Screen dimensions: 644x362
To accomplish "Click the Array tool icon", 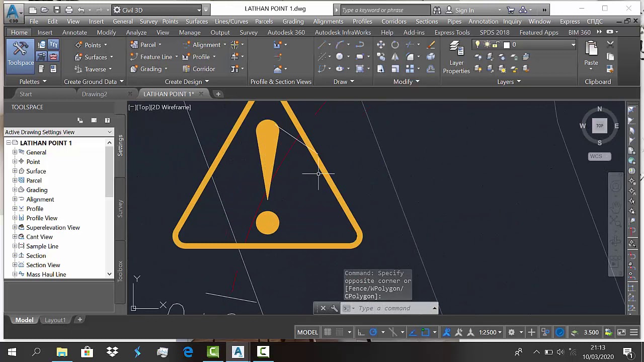I will click(410, 69).
